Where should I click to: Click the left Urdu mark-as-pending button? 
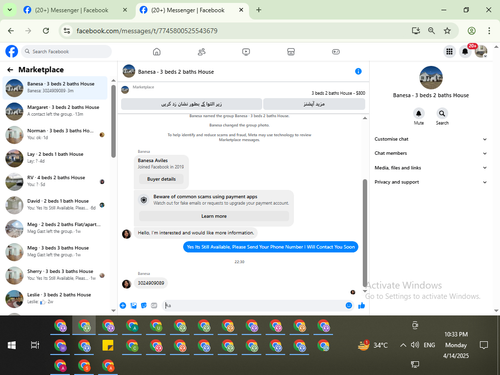coord(191,104)
